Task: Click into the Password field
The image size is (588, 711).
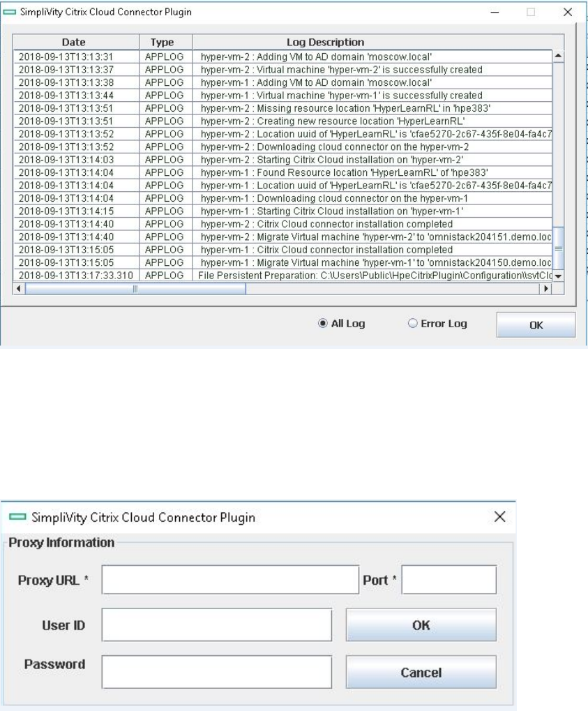Action: (217, 672)
